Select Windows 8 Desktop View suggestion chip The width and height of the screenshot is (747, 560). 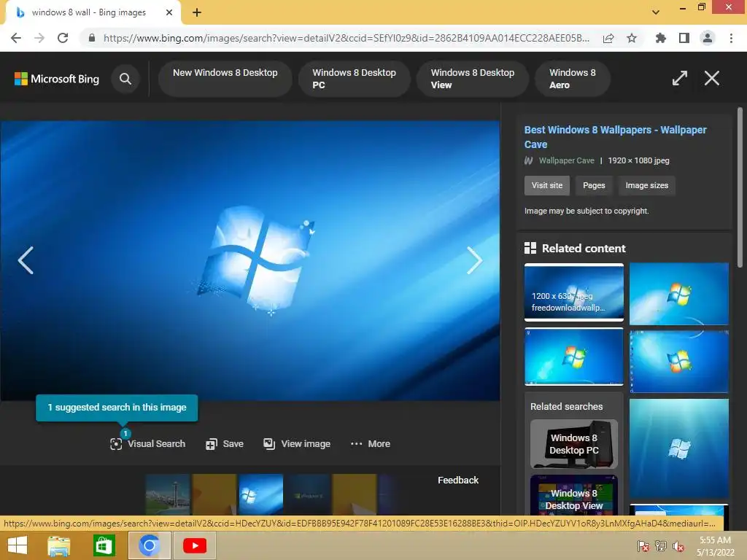tap(473, 79)
